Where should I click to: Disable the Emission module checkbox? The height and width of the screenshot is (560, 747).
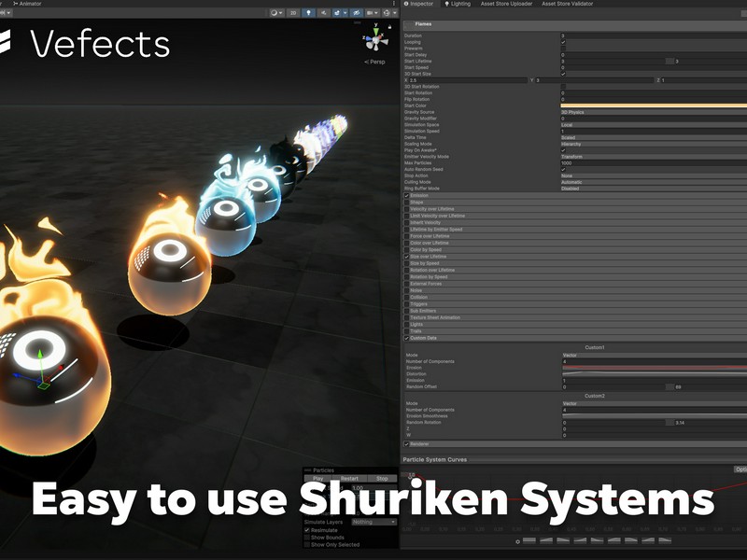point(407,195)
